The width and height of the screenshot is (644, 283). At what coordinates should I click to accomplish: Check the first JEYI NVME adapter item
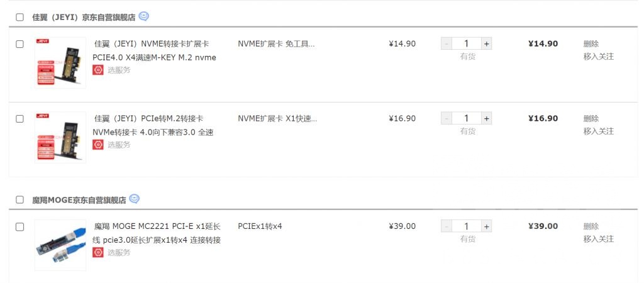coord(19,44)
